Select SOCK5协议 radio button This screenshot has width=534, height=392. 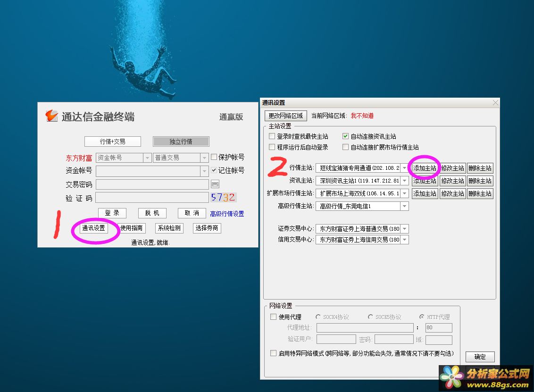click(370, 317)
